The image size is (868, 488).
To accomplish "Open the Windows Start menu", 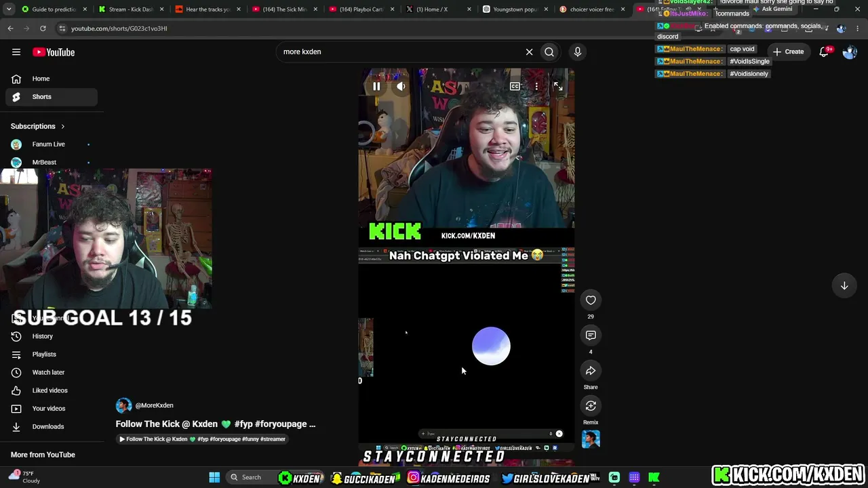I will tap(214, 477).
